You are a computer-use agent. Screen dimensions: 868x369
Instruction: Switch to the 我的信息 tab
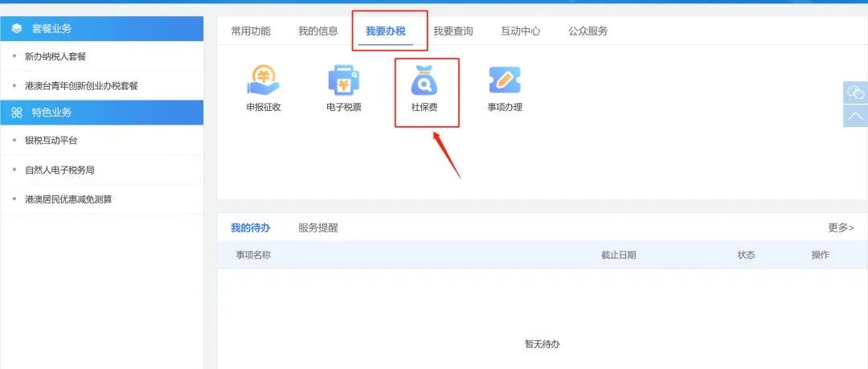pyautogui.click(x=317, y=31)
